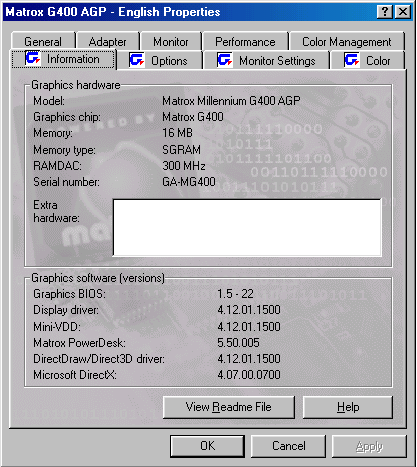Open the Adapter tab
Image resolution: width=417 pixels, height=467 pixels.
107,42
